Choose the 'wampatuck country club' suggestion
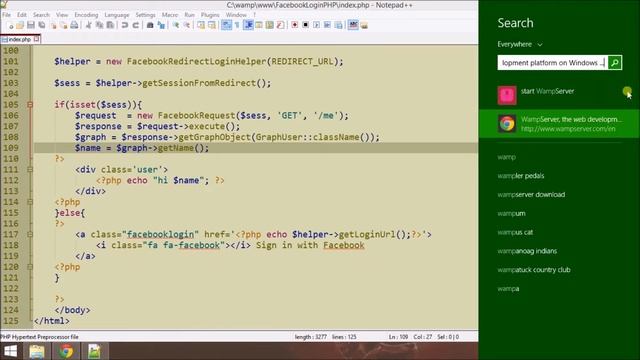 click(534, 270)
